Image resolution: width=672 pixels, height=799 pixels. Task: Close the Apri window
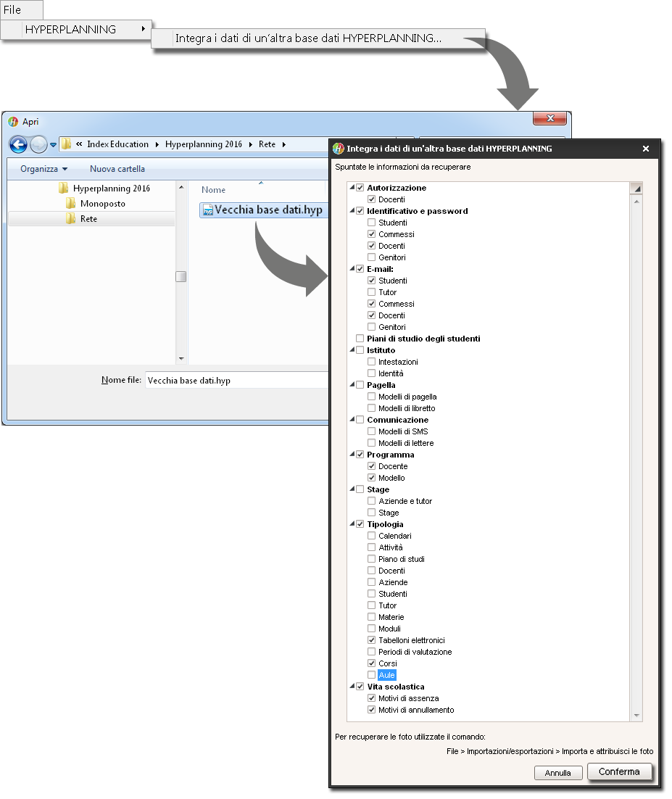[x=549, y=118]
